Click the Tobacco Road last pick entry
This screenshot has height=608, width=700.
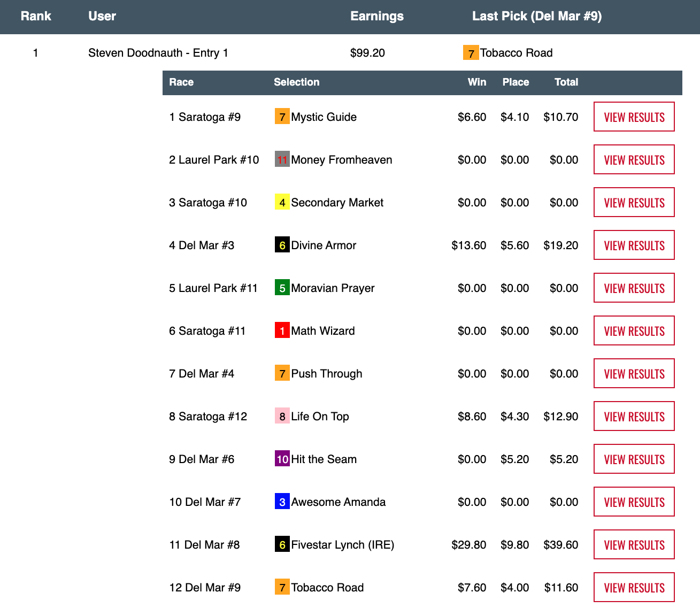[x=516, y=53]
